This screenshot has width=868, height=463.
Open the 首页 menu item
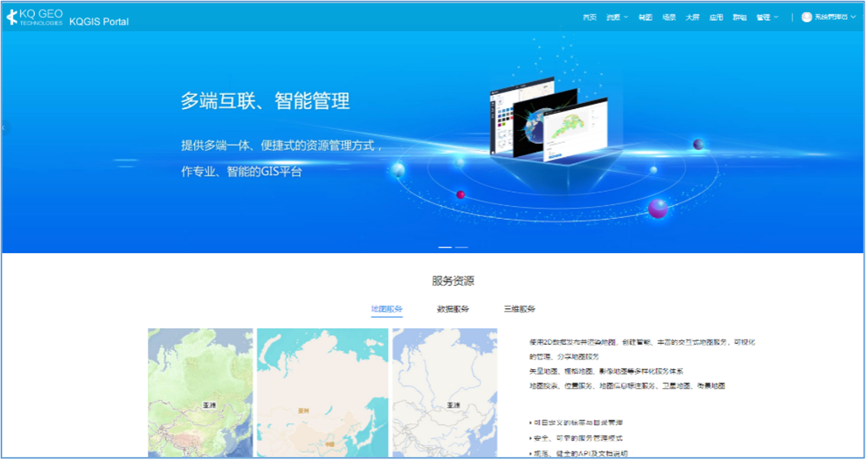coord(591,17)
